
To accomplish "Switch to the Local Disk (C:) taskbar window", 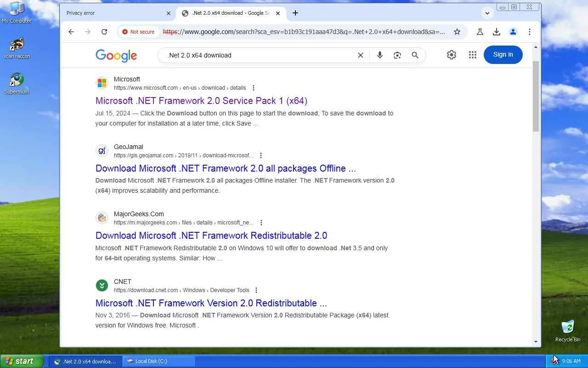I will pos(159,361).
